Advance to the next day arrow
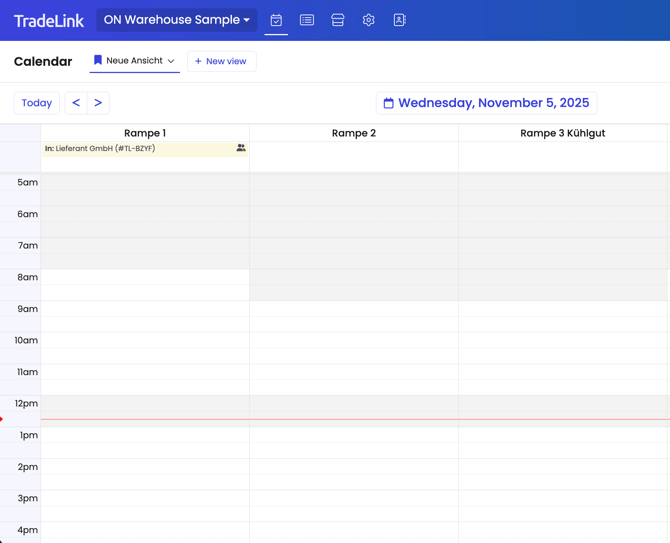 (98, 103)
